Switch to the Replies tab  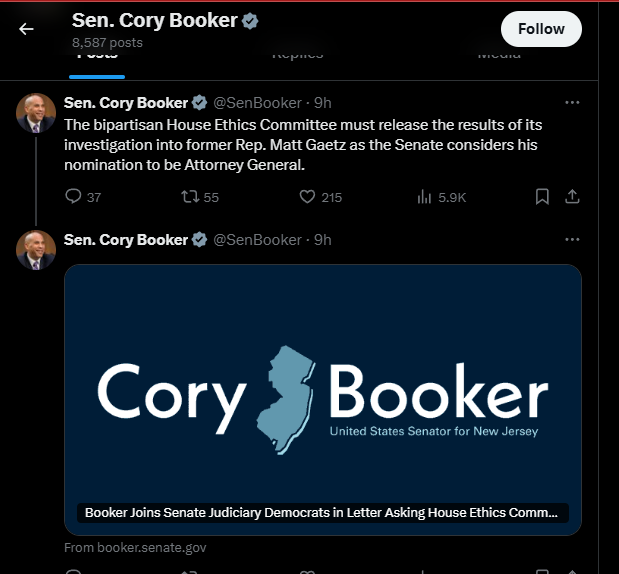pos(297,56)
